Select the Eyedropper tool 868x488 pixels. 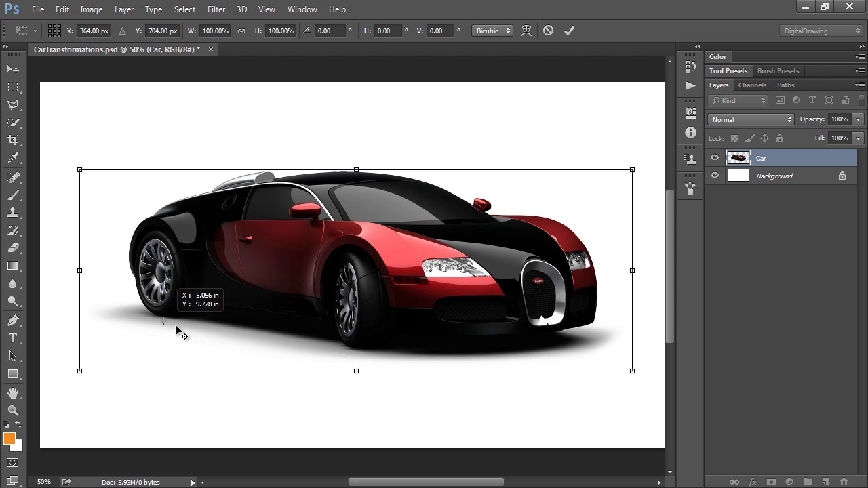coord(13,158)
